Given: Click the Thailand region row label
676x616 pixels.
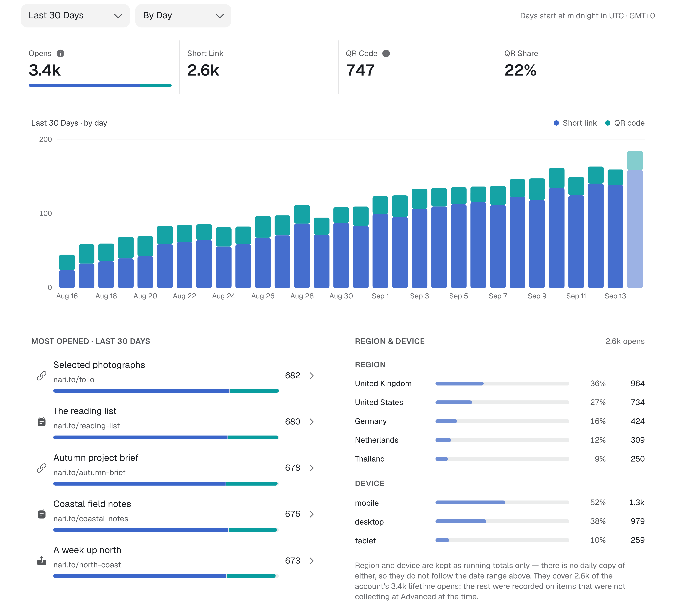Looking at the screenshot, I should tap(370, 459).
